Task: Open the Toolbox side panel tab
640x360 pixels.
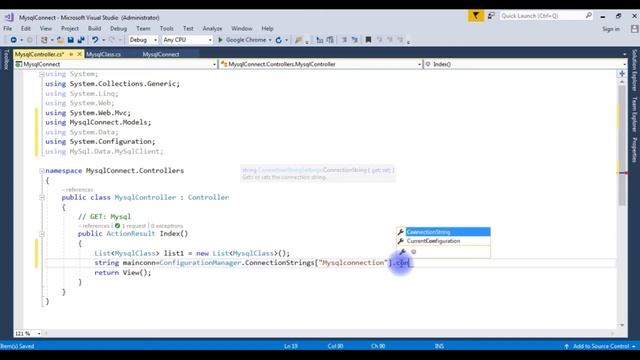Action: click(x=6, y=60)
